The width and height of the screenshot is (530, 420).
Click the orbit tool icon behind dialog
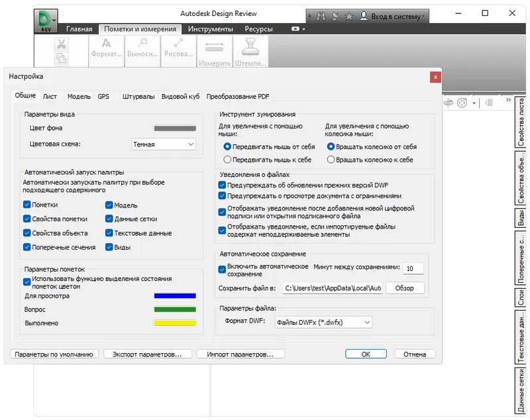point(449,103)
